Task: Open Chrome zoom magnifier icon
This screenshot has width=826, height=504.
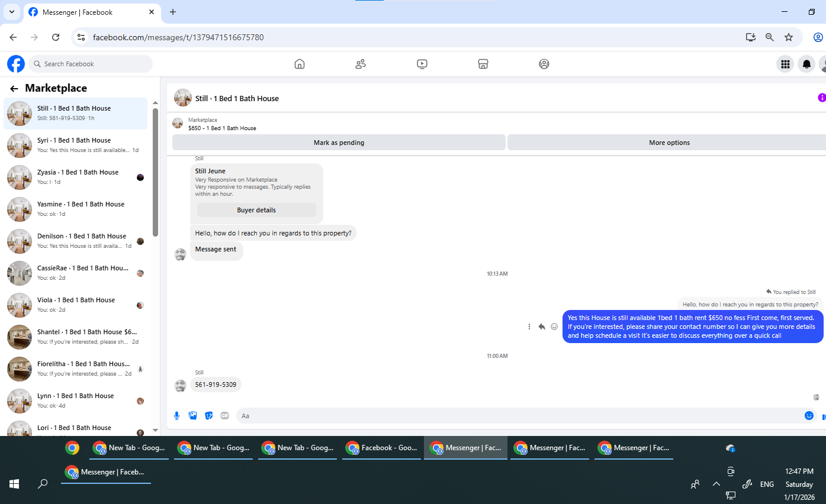Action: pyautogui.click(x=770, y=37)
